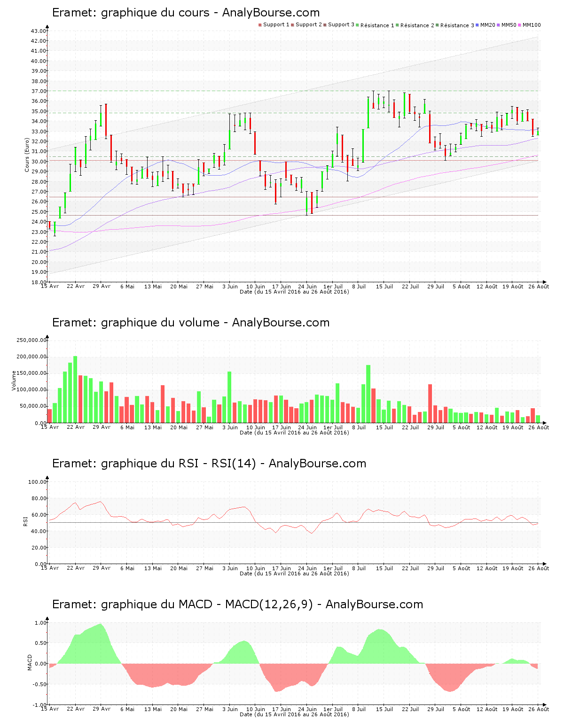
Task: Click the 'RSI' vertical axis title
Action: coord(25,521)
